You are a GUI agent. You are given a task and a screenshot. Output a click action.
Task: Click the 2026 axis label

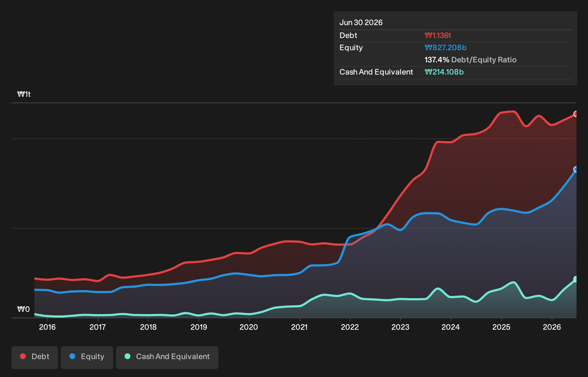coord(552,327)
